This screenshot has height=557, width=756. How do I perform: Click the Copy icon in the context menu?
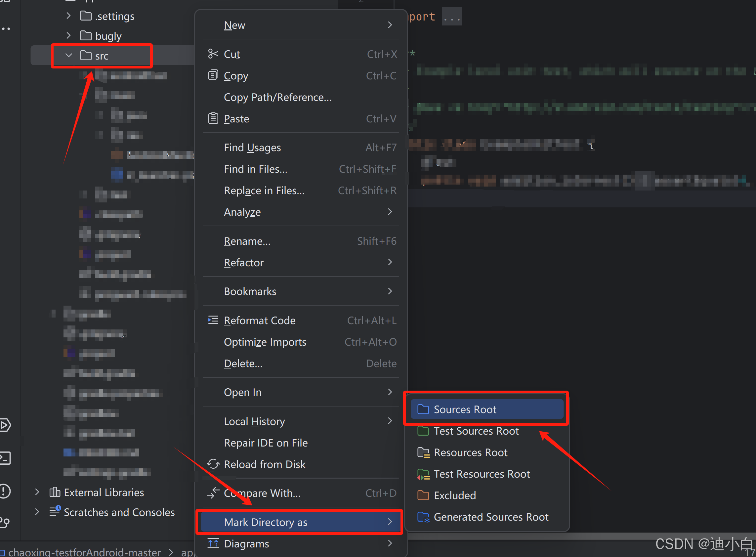point(213,75)
